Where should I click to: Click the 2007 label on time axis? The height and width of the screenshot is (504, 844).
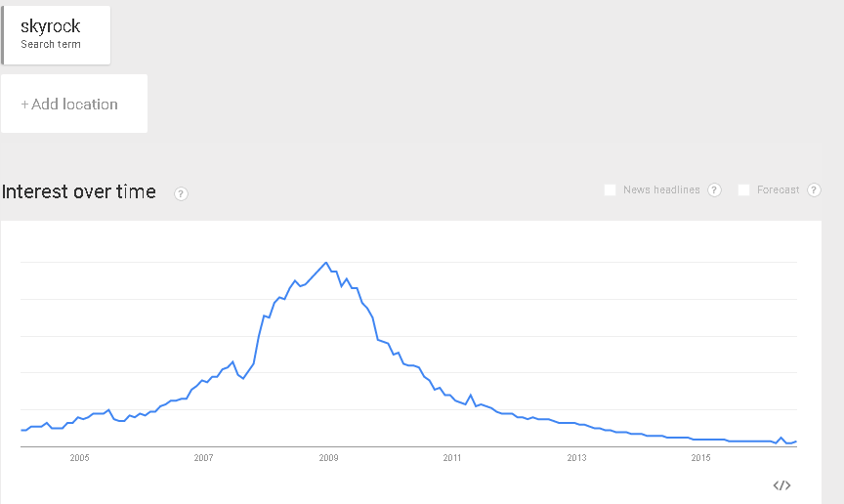(x=203, y=458)
